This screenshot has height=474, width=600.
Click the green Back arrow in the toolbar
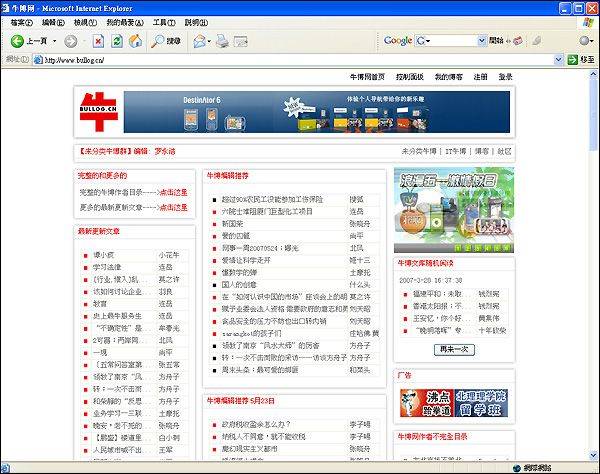click(17, 41)
